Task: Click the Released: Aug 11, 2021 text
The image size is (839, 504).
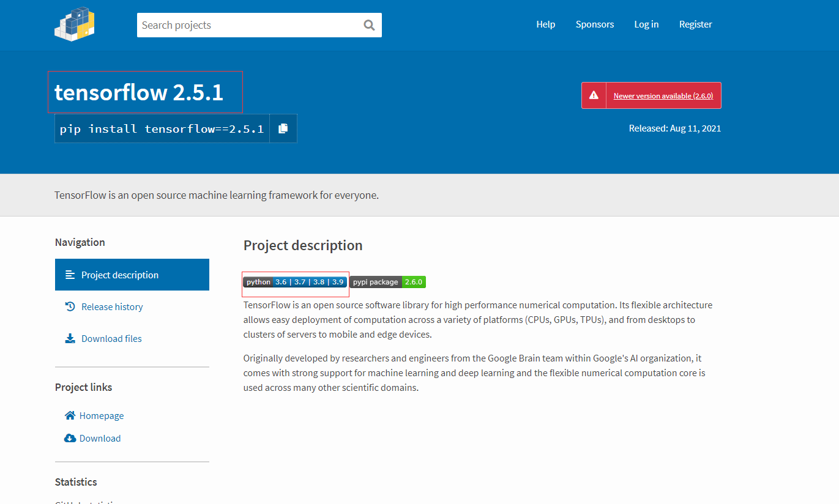Action: (x=675, y=128)
